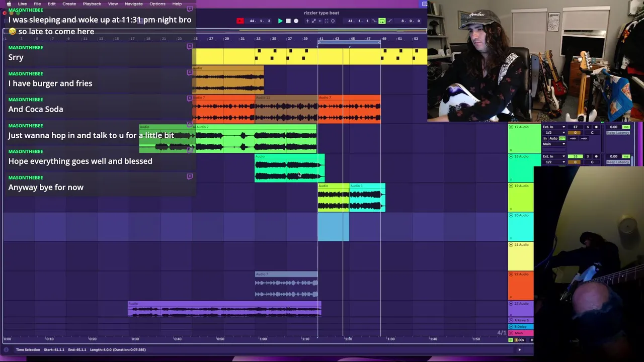
Task: Click the red re-enable automation button
Action: click(240, 21)
